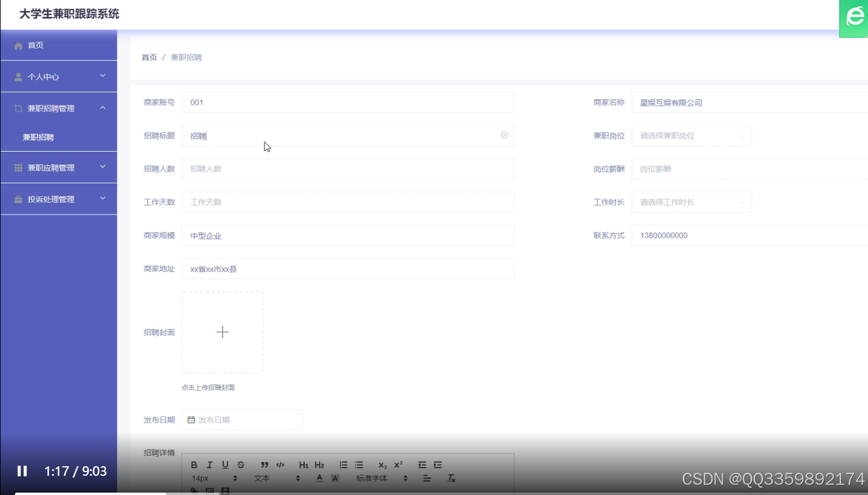868x495 pixels.
Task: Open the text color picker
Action: tap(320, 478)
